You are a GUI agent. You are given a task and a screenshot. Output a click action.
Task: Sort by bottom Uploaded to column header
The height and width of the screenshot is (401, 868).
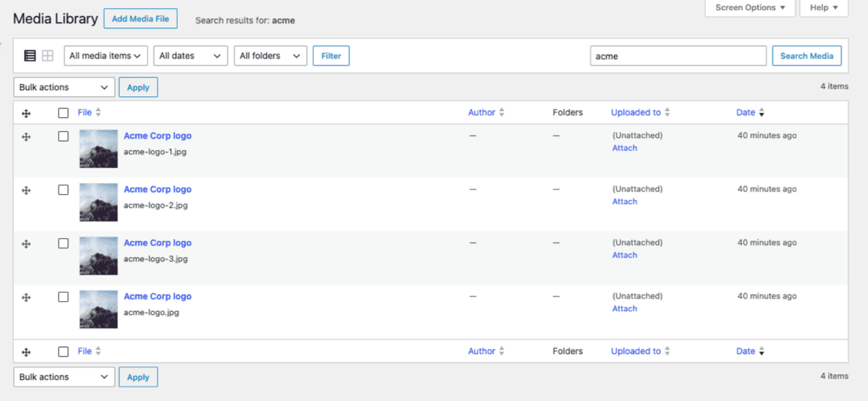[x=636, y=351]
